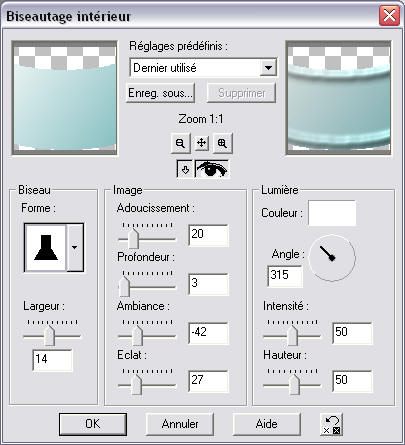
Task: Click the Adoucissement slider handle
Action: pos(133,238)
